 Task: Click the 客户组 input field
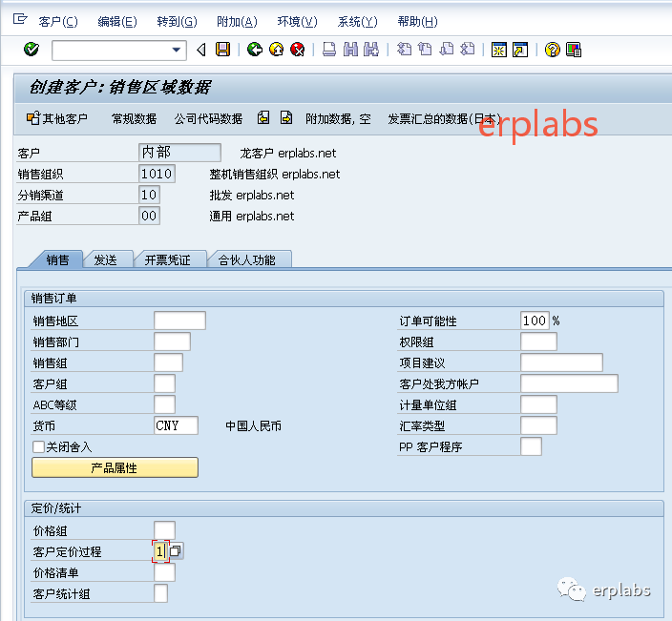(x=164, y=383)
